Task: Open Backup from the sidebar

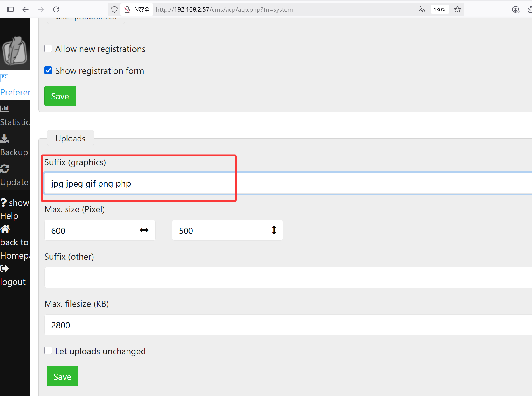Action: point(14,152)
